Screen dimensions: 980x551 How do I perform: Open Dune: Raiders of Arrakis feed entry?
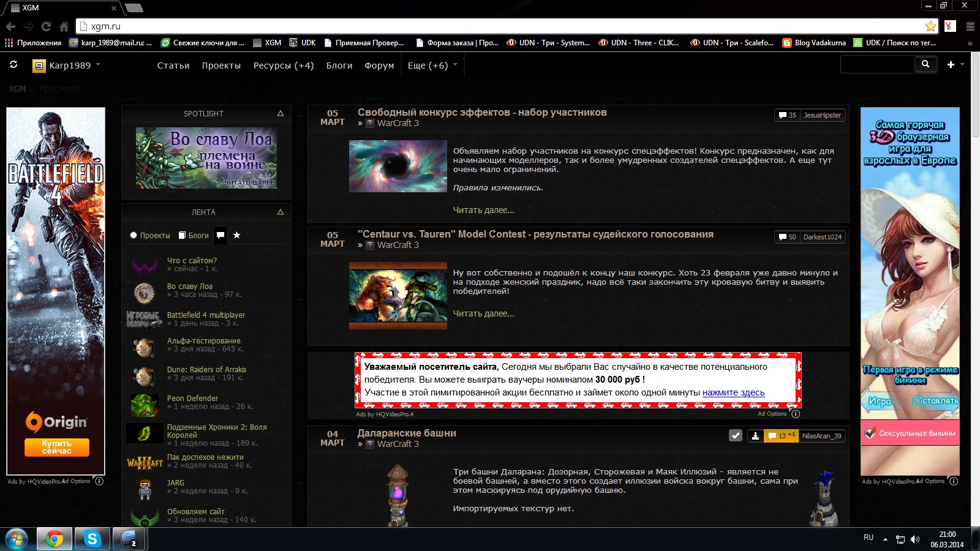click(207, 369)
